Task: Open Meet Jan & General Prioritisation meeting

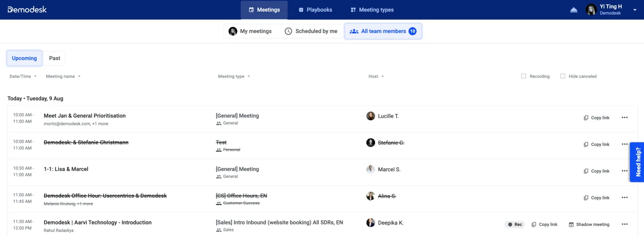Action: pos(85,116)
